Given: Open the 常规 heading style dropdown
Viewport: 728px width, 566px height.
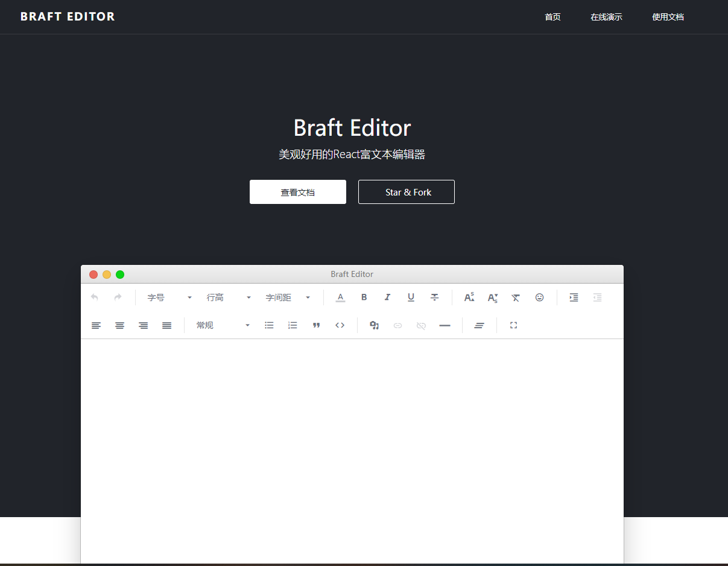Looking at the screenshot, I should [223, 325].
